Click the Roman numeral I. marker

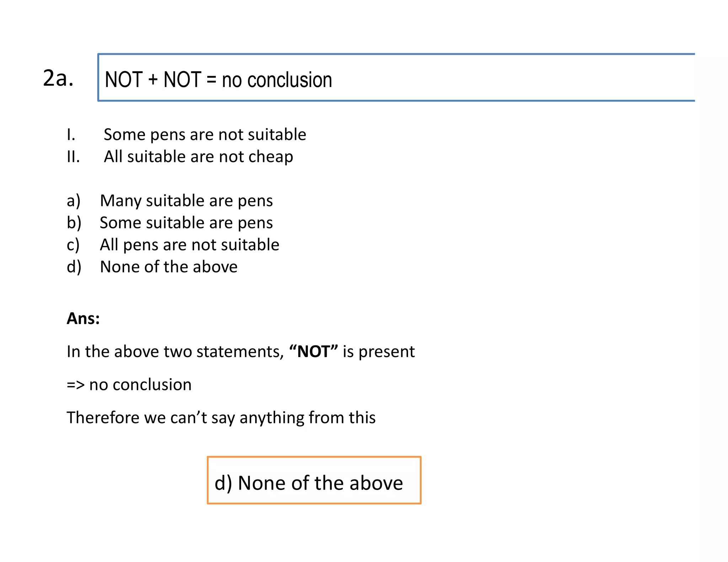(71, 135)
